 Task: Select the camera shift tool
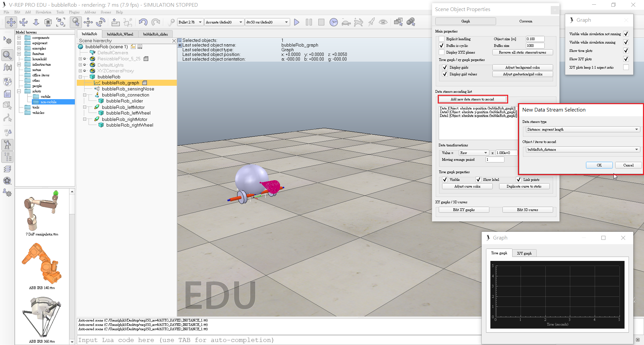click(x=36, y=22)
